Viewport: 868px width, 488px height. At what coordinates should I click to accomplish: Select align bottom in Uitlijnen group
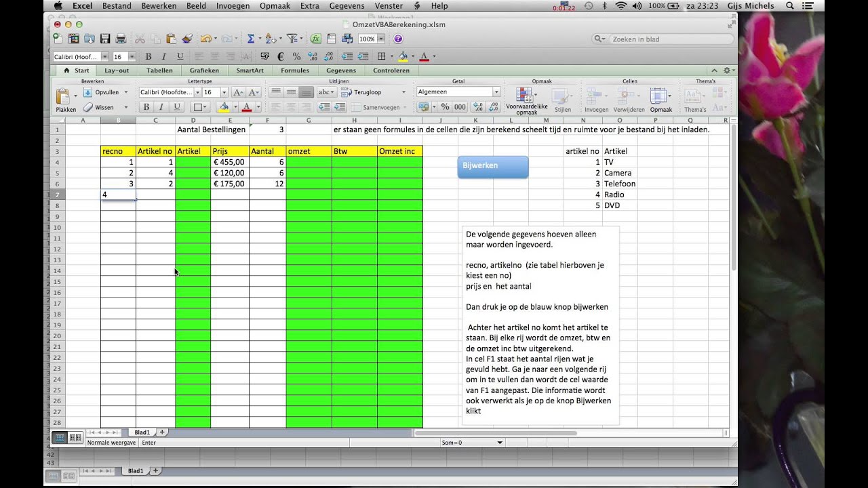click(x=307, y=92)
